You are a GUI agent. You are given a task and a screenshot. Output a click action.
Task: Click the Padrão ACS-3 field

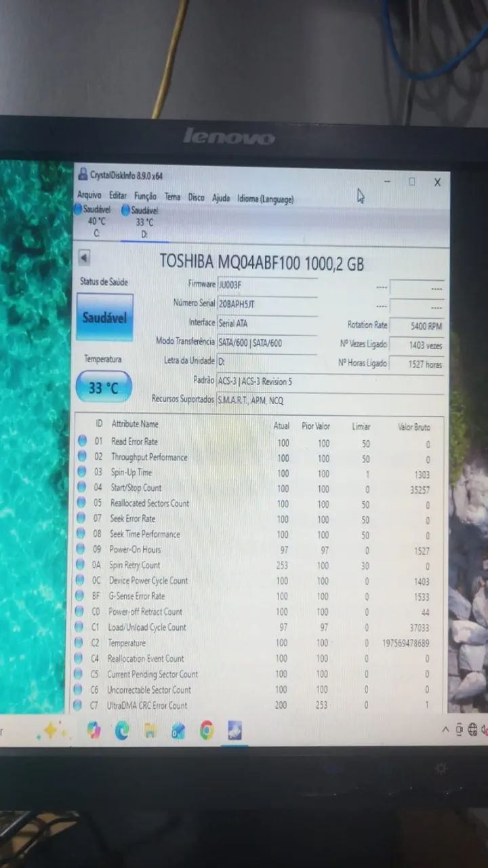point(330,382)
